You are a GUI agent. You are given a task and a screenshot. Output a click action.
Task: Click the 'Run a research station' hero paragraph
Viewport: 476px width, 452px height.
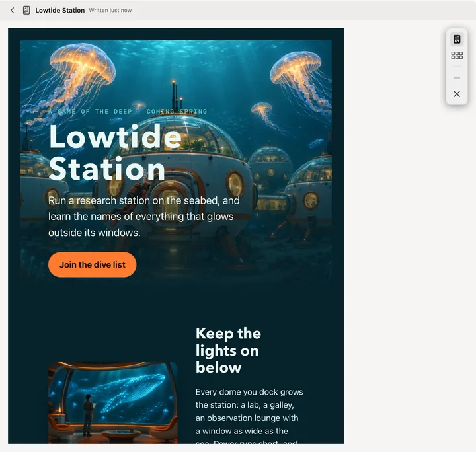pyautogui.click(x=144, y=217)
